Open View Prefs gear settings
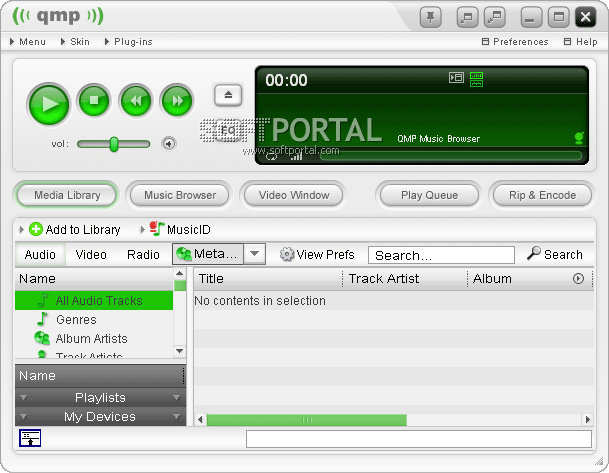The width and height of the screenshot is (609, 473). click(x=317, y=254)
